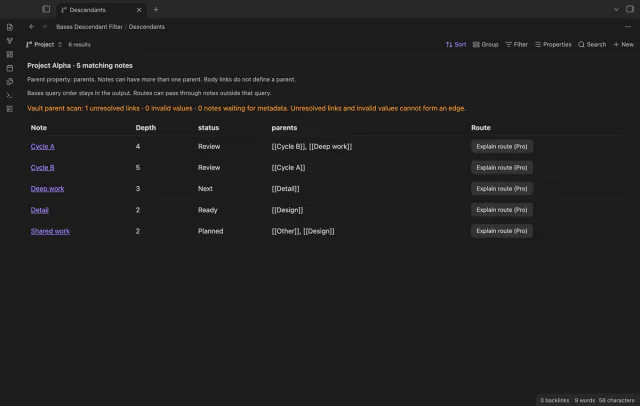Explain route for Detail

[x=502, y=210]
